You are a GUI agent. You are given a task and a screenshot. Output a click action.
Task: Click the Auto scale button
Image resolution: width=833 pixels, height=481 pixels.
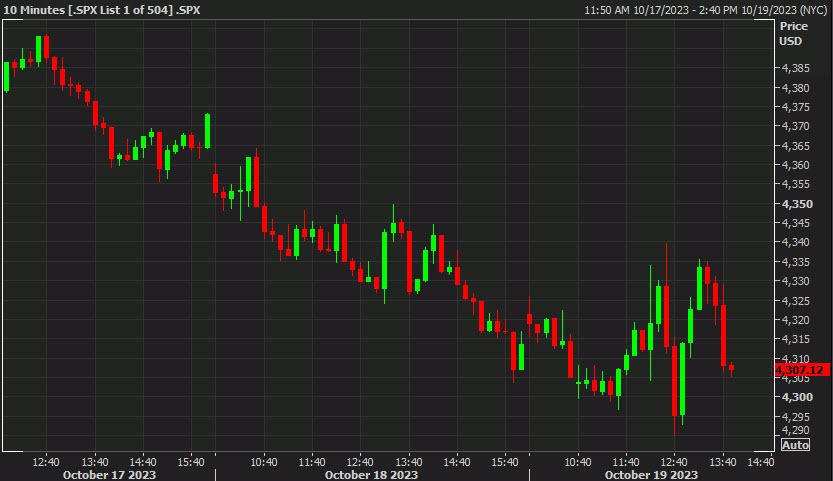tap(795, 445)
